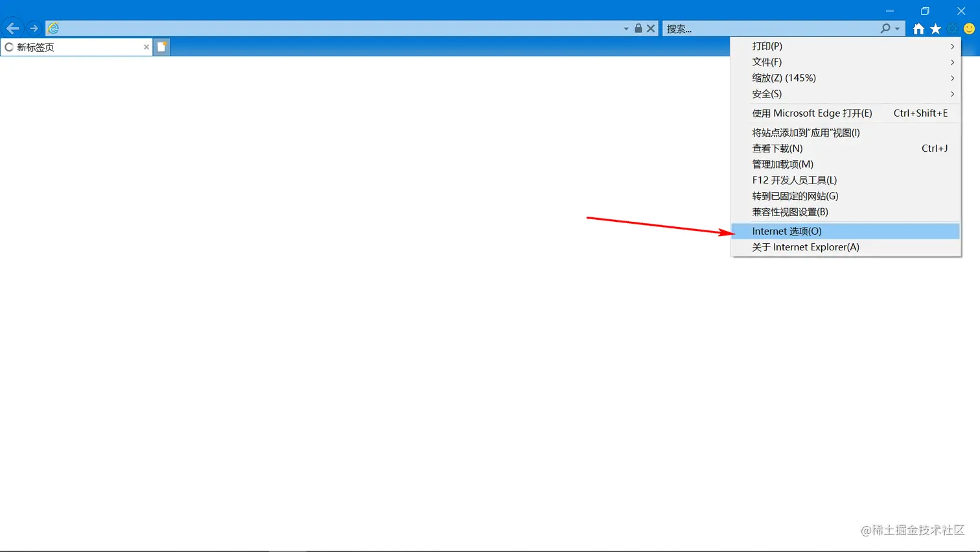
Task: Choose 转到已固定的网站(G)
Action: tap(846, 196)
